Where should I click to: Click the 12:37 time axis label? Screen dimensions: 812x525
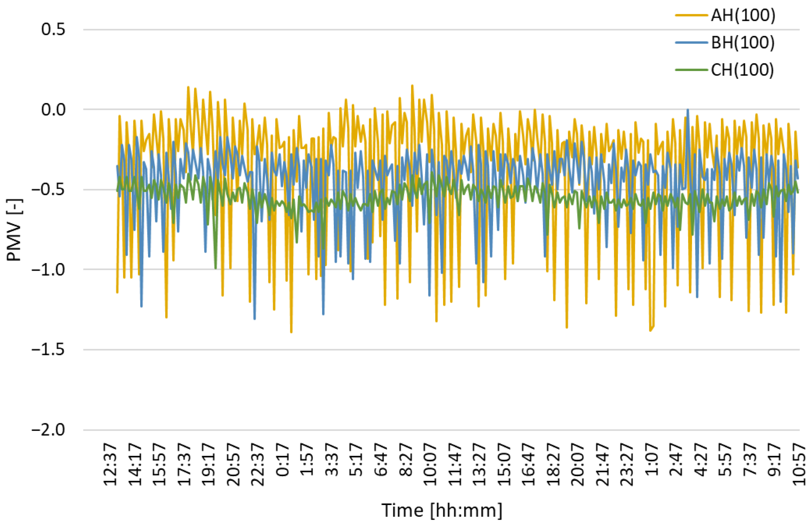click(110, 465)
